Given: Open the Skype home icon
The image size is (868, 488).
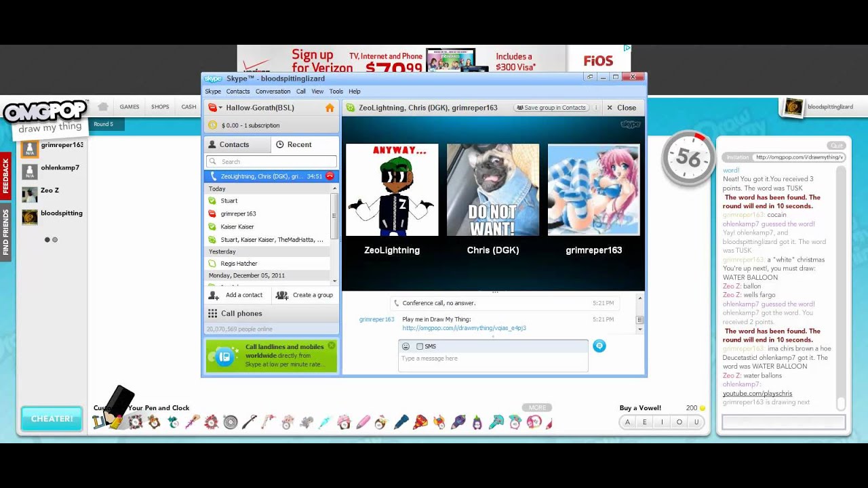Looking at the screenshot, I should point(330,108).
